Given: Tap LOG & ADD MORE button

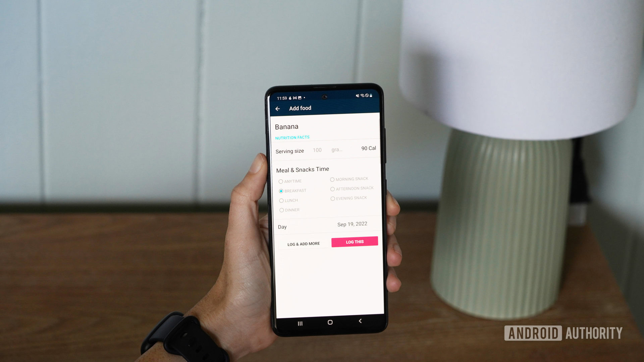Looking at the screenshot, I should [x=304, y=244].
